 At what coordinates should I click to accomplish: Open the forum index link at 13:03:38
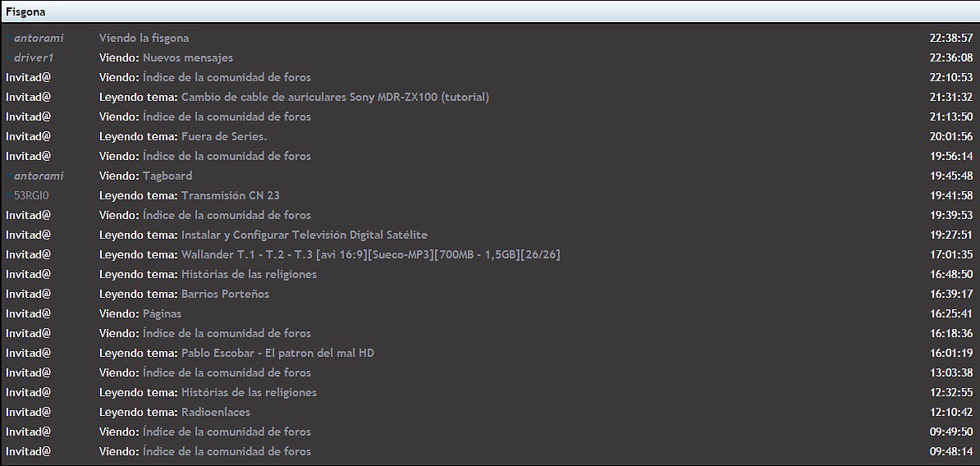coord(227,372)
